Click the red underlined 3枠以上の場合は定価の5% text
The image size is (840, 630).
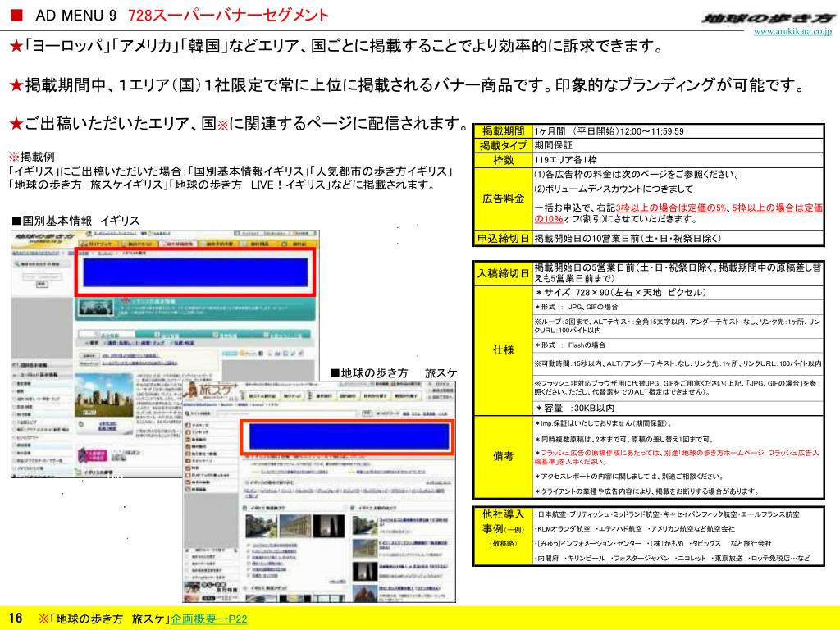point(671,208)
